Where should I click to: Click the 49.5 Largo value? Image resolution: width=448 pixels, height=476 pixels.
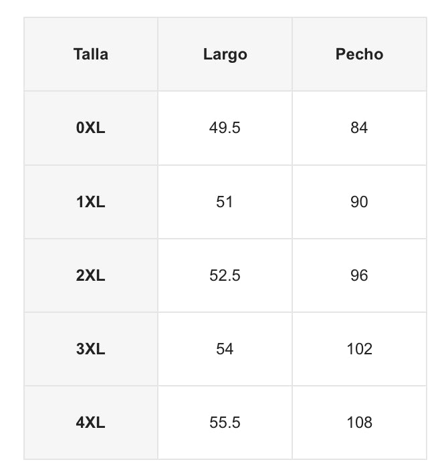tap(225, 128)
